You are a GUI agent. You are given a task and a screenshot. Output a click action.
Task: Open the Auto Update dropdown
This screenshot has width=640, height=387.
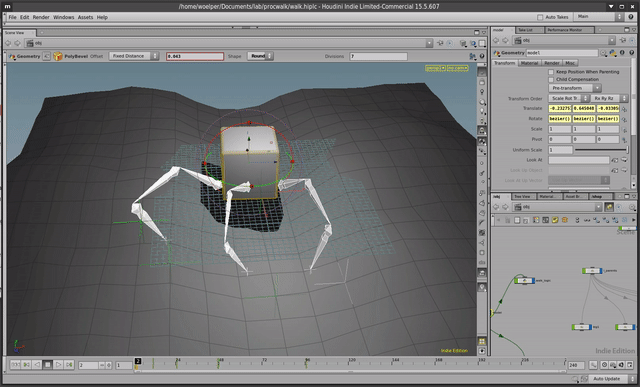point(612,379)
